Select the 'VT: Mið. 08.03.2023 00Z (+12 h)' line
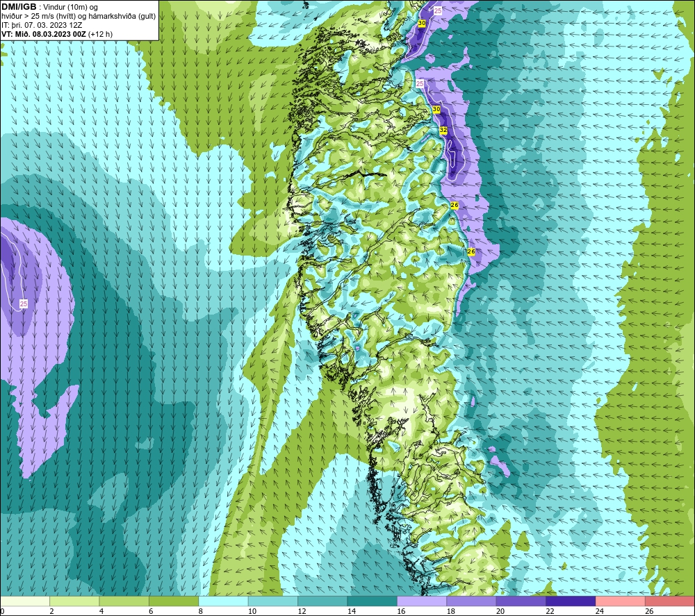This screenshot has height=616, width=695. click(57, 34)
